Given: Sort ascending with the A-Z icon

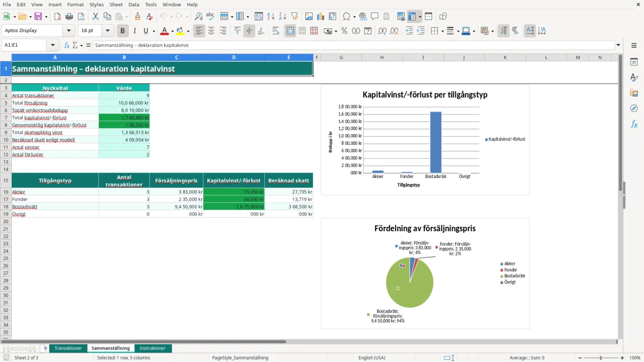Looking at the screenshot, I should pos(271,17).
